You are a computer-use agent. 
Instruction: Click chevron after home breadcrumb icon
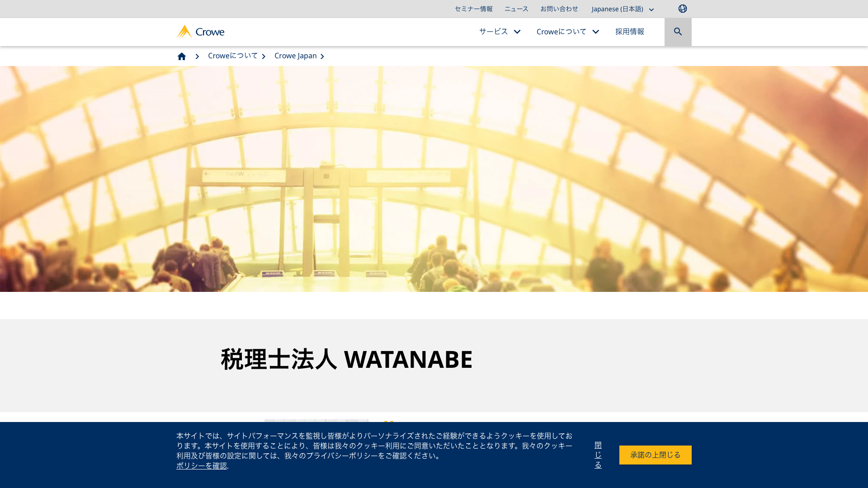(x=197, y=56)
